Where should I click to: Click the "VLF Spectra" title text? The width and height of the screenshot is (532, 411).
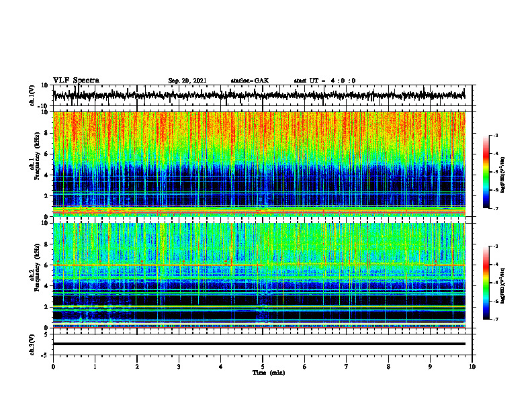click(x=76, y=81)
